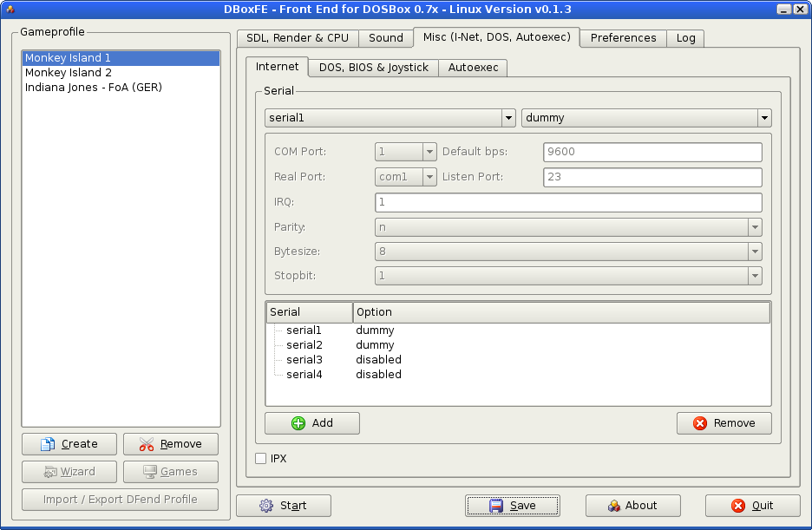Select Monkey Island 2 game profile
The width and height of the screenshot is (812, 530).
(69, 73)
